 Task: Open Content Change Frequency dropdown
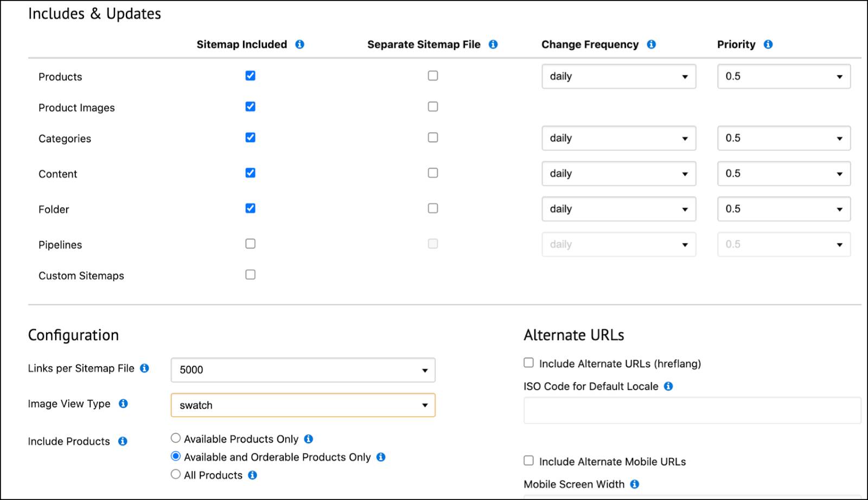(619, 174)
